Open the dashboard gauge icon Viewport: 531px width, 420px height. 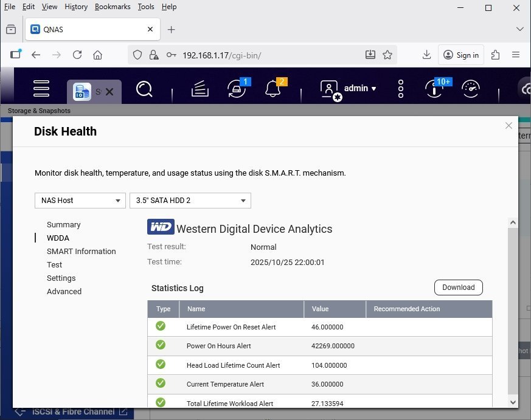click(x=470, y=89)
